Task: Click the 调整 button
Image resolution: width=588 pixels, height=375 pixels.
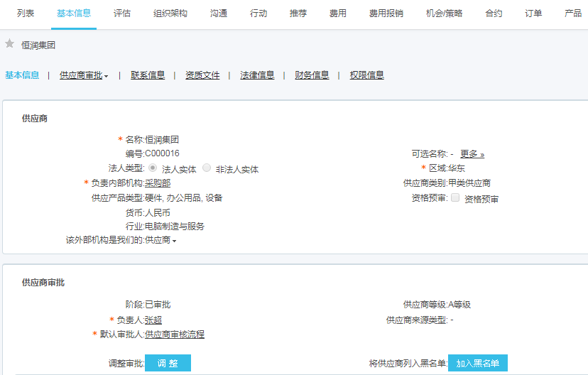Action: tap(168, 363)
